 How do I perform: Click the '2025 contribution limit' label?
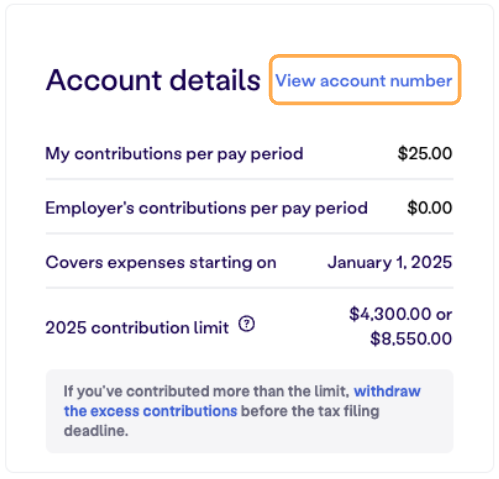(x=137, y=328)
